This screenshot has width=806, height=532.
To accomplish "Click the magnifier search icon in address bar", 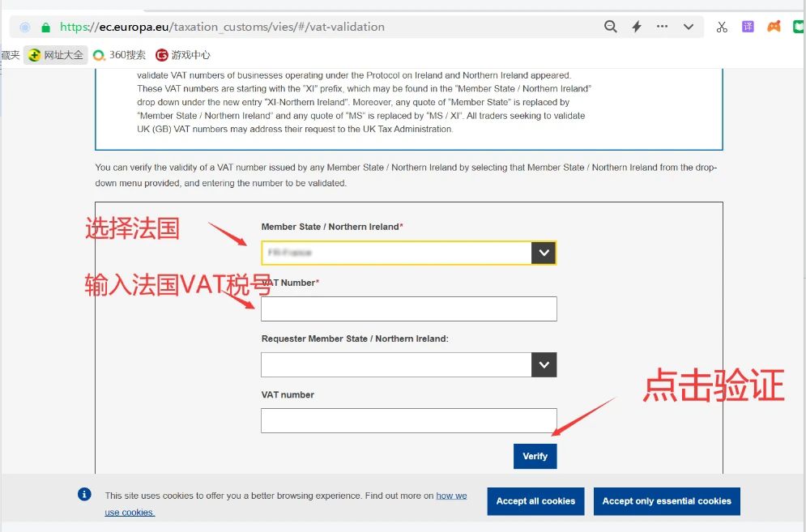I will click(x=610, y=27).
